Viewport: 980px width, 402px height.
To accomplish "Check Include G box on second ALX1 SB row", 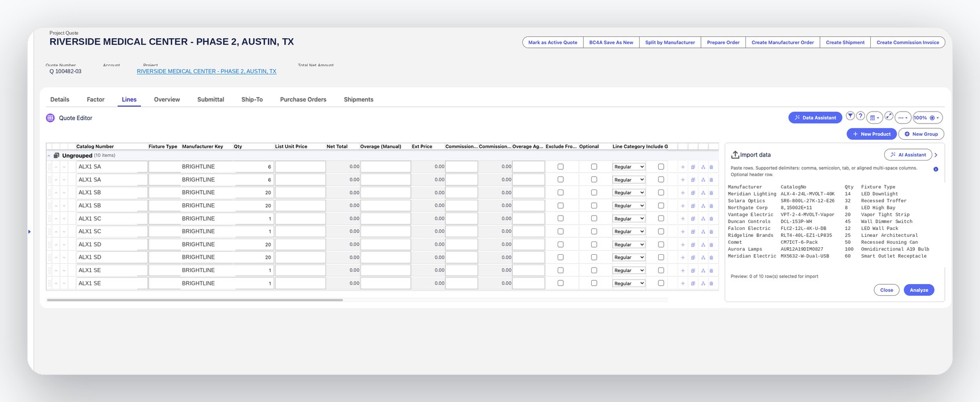I will [661, 206].
